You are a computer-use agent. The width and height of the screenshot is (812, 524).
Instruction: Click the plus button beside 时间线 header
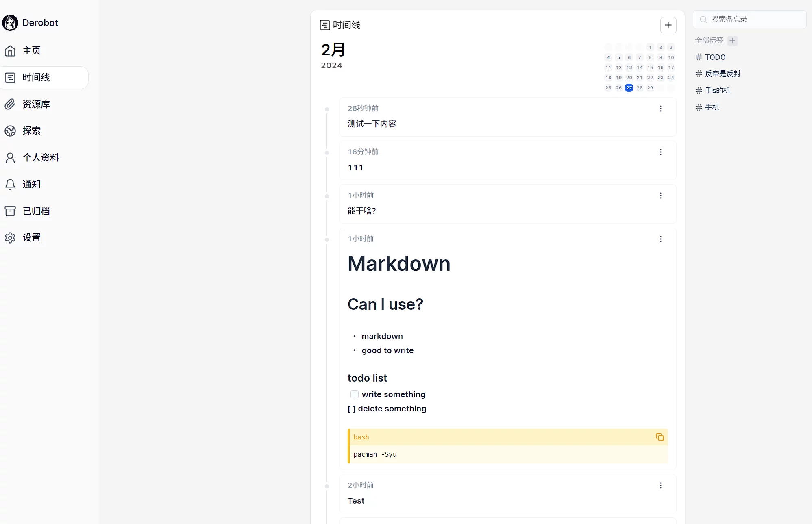[668, 25]
